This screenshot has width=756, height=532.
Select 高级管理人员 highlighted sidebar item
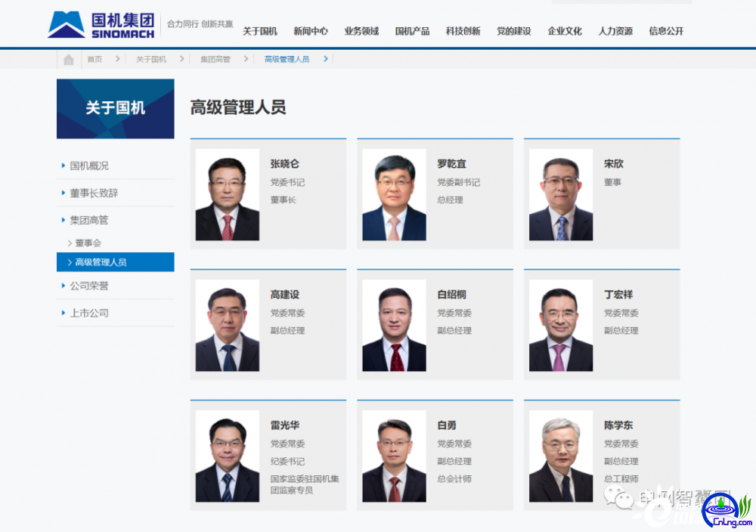pyautogui.click(x=115, y=262)
